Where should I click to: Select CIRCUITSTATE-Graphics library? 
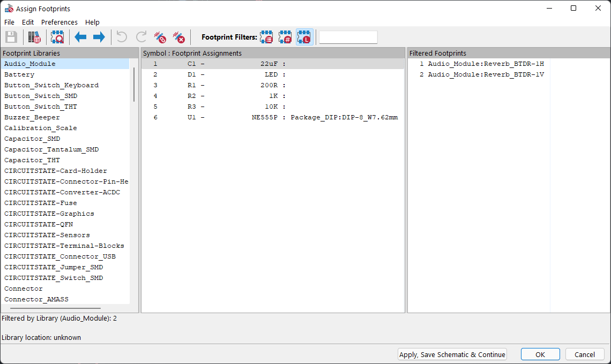pyautogui.click(x=65, y=214)
